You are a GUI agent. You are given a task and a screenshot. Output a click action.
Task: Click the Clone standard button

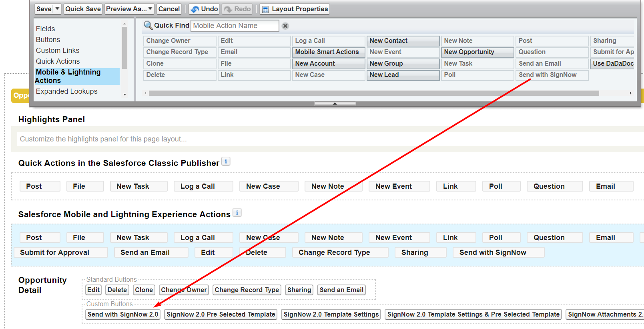click(x=144, y=290)
